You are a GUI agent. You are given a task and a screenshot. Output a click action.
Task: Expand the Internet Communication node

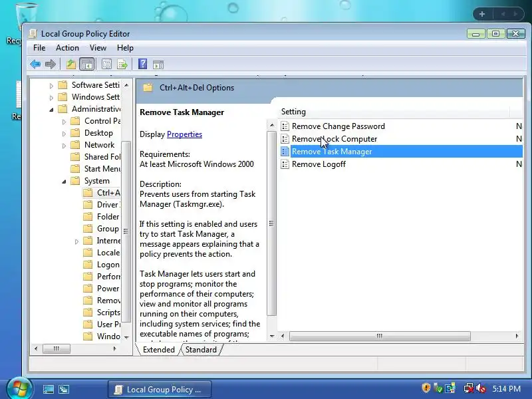pyautogui.click(x=76, y=241)
